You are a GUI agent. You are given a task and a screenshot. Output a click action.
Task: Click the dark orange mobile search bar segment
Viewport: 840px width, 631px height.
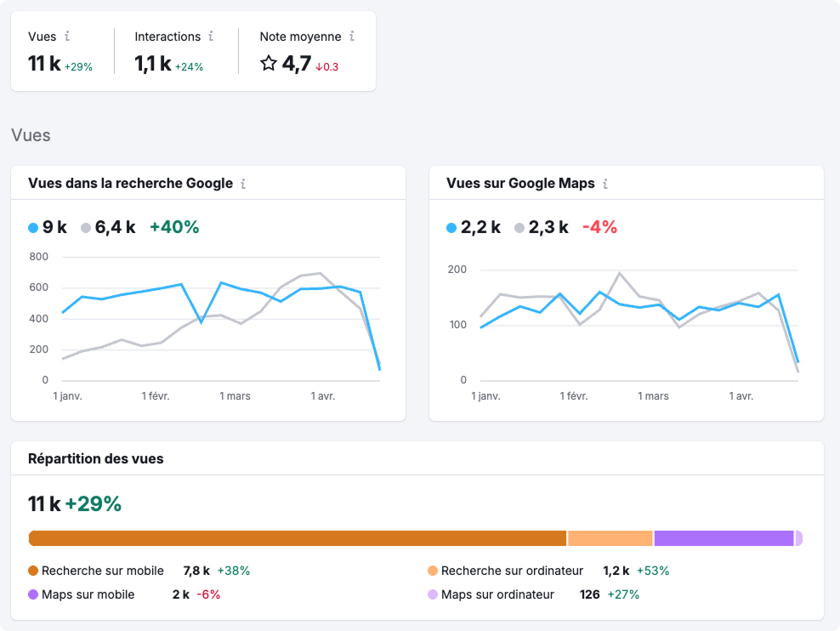point(298,538)
